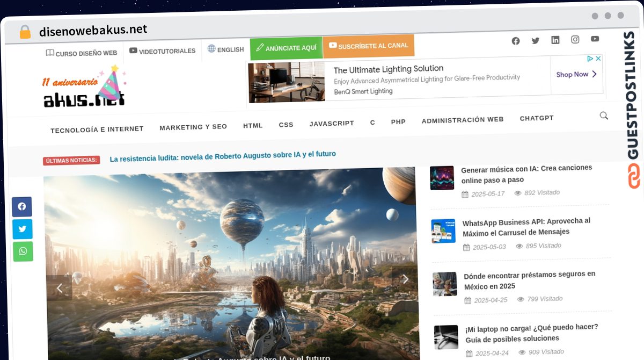This screenshot has height=360, width=644.
Task: Open Tecnología e Internet menu
Action: (97, 129)
